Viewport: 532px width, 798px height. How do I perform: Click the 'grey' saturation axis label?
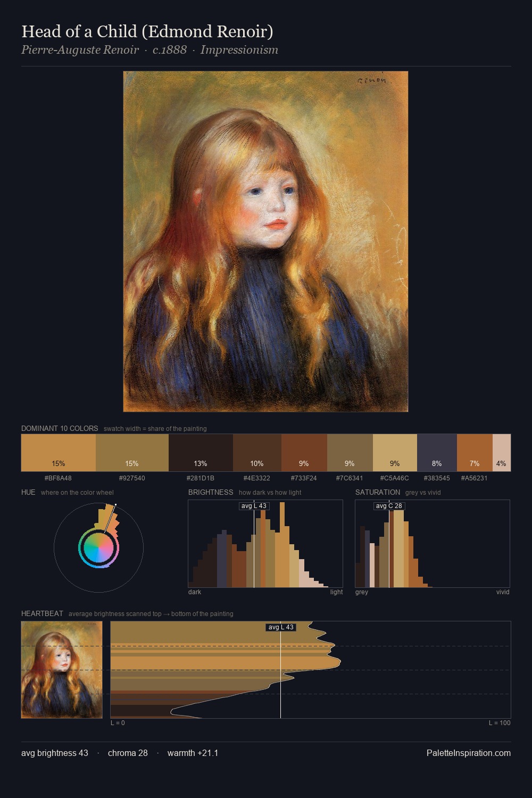[362, 592]
